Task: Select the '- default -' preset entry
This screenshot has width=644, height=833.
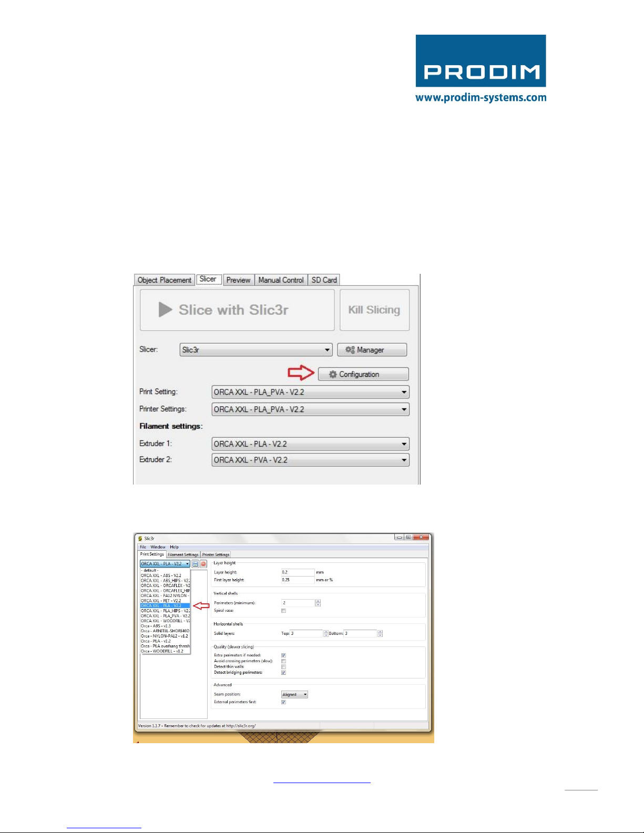Action: (x=165, y=571)
